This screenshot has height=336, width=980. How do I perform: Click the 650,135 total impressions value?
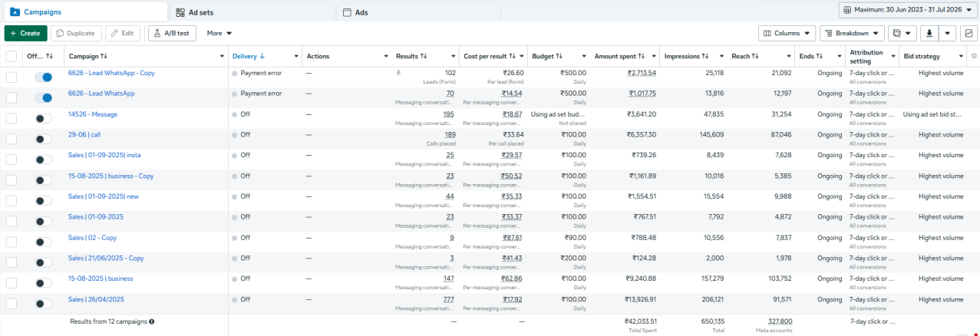(711, 321)
